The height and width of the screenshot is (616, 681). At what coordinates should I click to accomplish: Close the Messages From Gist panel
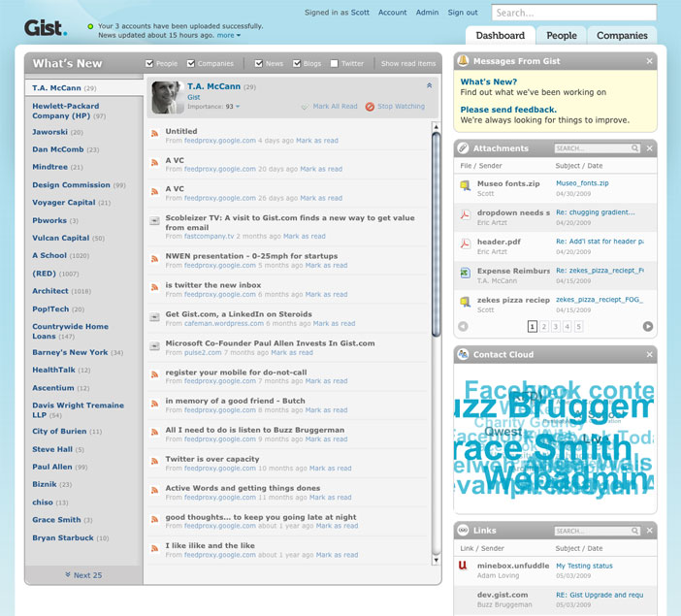[649, 61]
